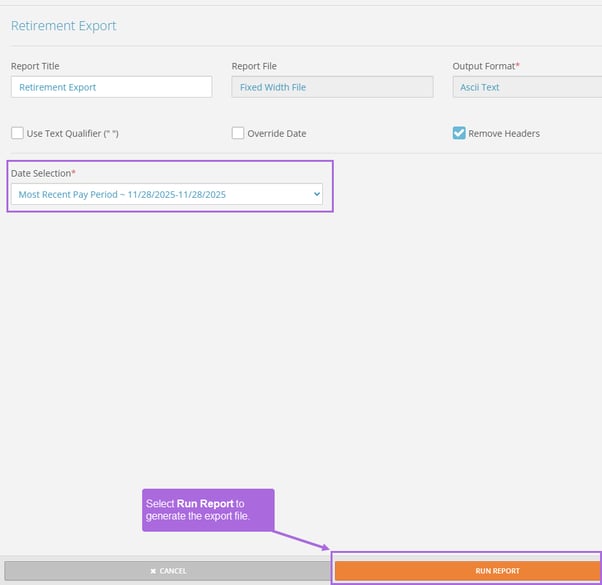This screenshot has height=585, width=602.
Task: Check the Use Text Qualifier checkbox
Action: [x=17, y=133]
